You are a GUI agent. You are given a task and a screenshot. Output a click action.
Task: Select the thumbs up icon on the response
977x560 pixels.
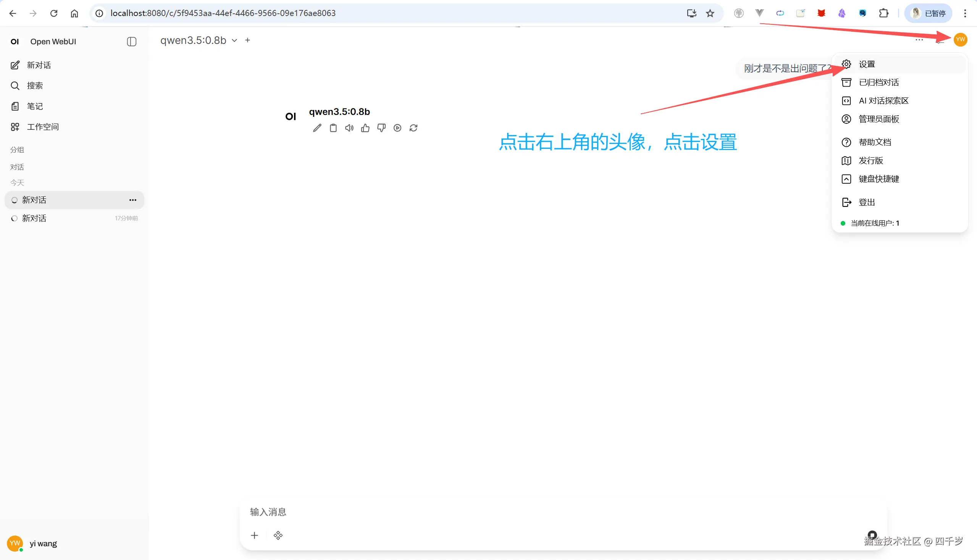click(x=365, y=127)
